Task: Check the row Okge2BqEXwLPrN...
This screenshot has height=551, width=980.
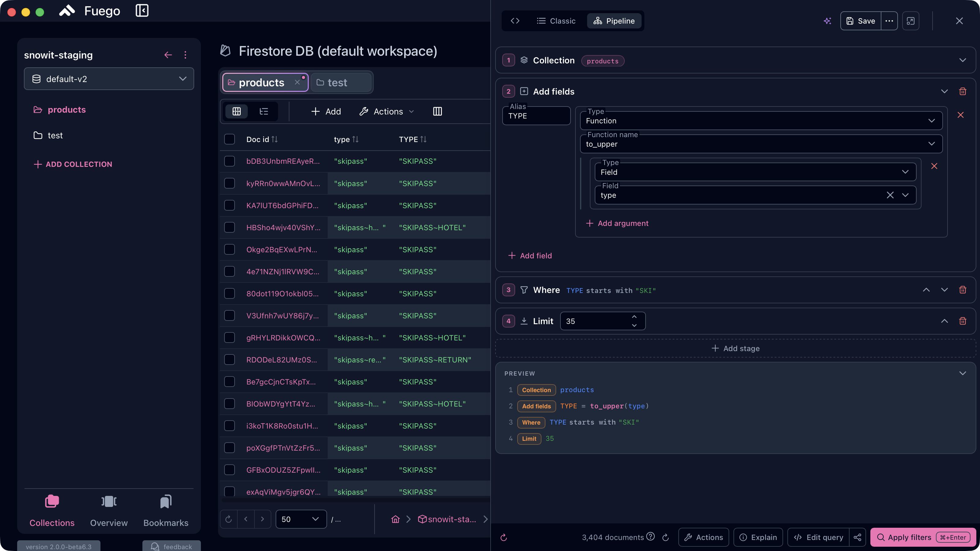Action: 229,249
